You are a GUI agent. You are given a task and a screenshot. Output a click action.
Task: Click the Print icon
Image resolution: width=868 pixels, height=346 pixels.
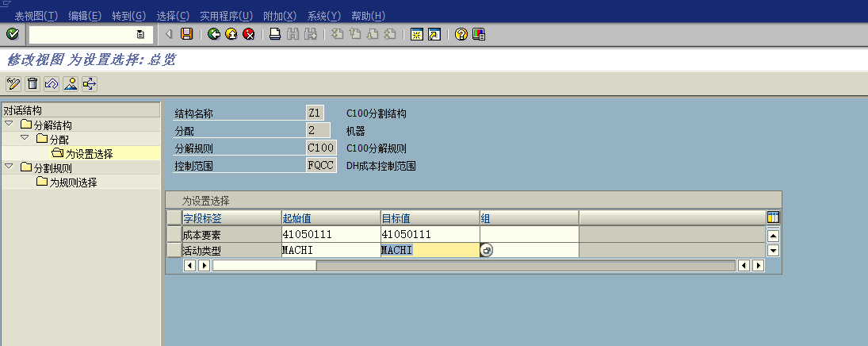pos(274,34)
